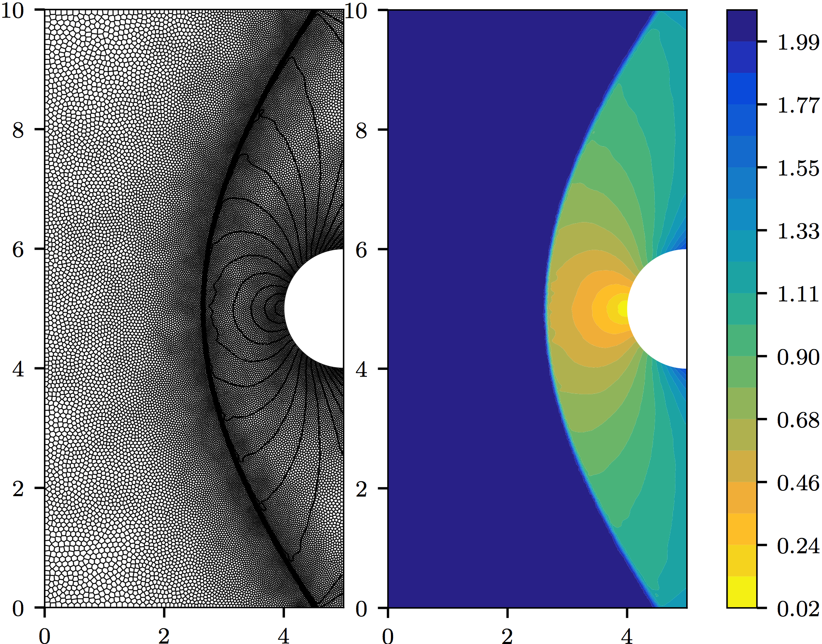Click the 1.99 colorbar tick label
Image resolution: width=822 pixels, height=644 pixels.
[x=798, y=42]
